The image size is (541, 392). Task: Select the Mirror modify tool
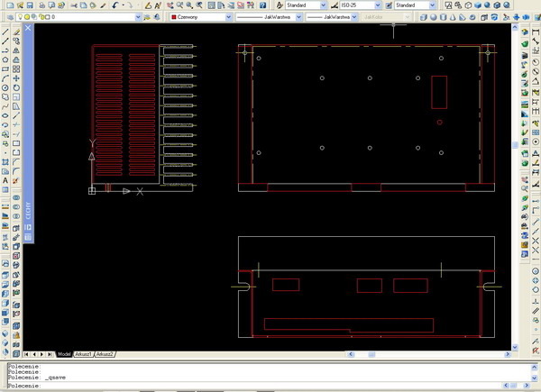[16, 50]
